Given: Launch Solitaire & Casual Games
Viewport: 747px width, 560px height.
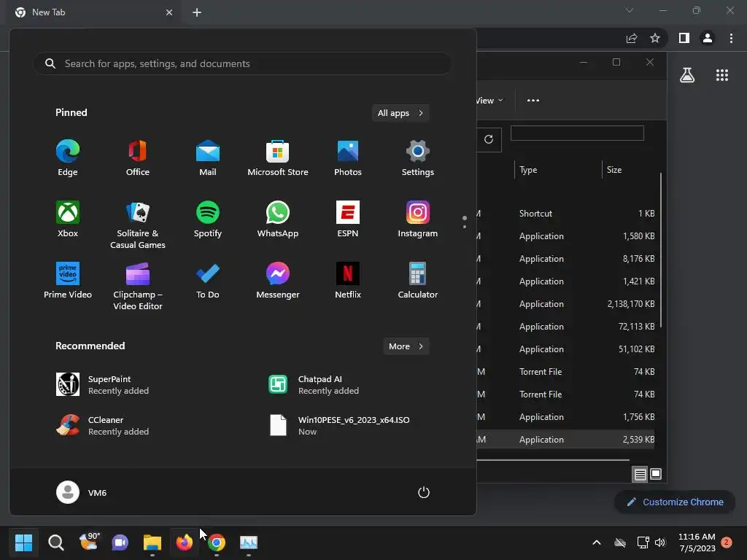Looking at the screenshot, I should pyautogui.click(x=138, y=225).
